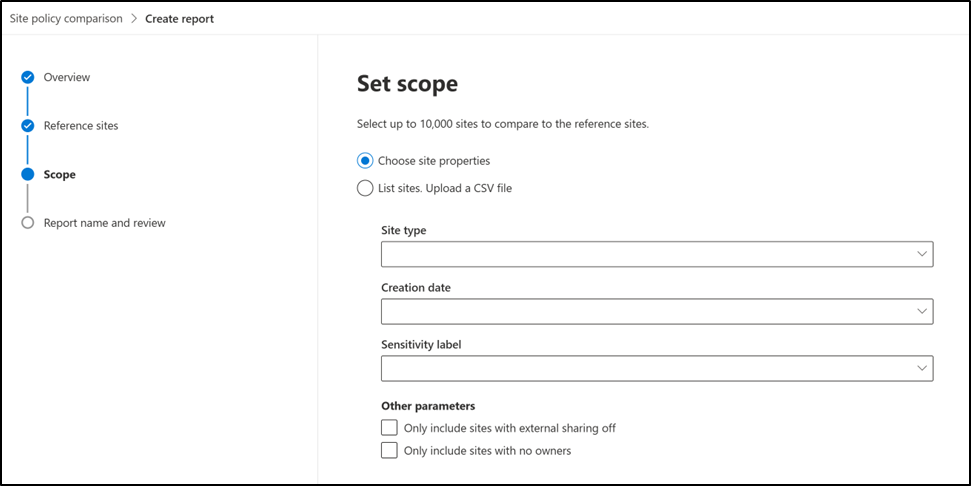Go to the Overview step
This screenshot has width=971, height=486.
[x=67, y=77]
